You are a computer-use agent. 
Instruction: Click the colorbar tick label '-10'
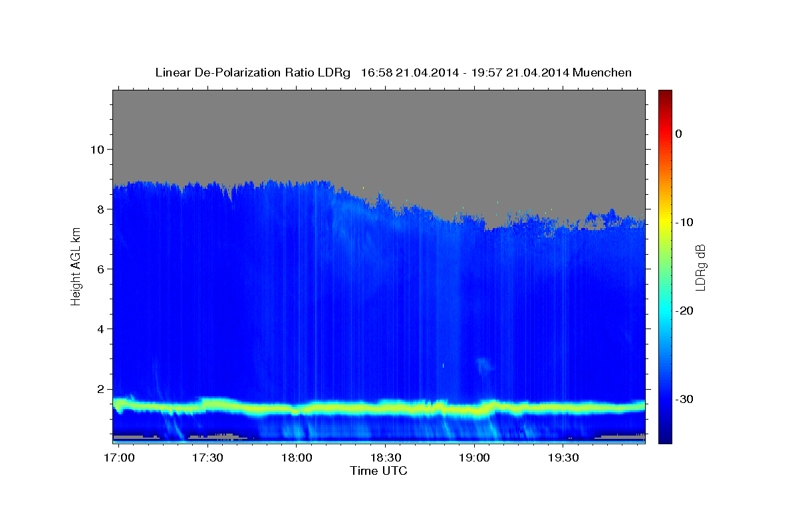(684, 222)
